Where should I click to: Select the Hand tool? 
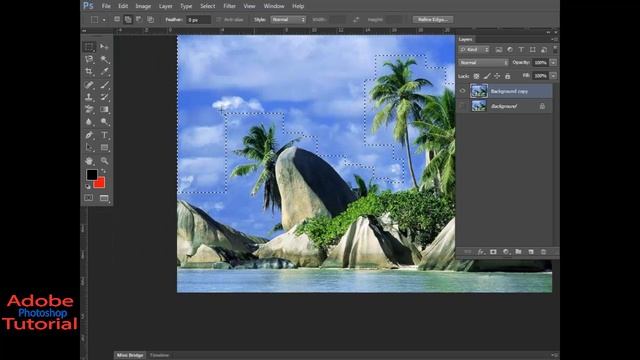[89, 161]
